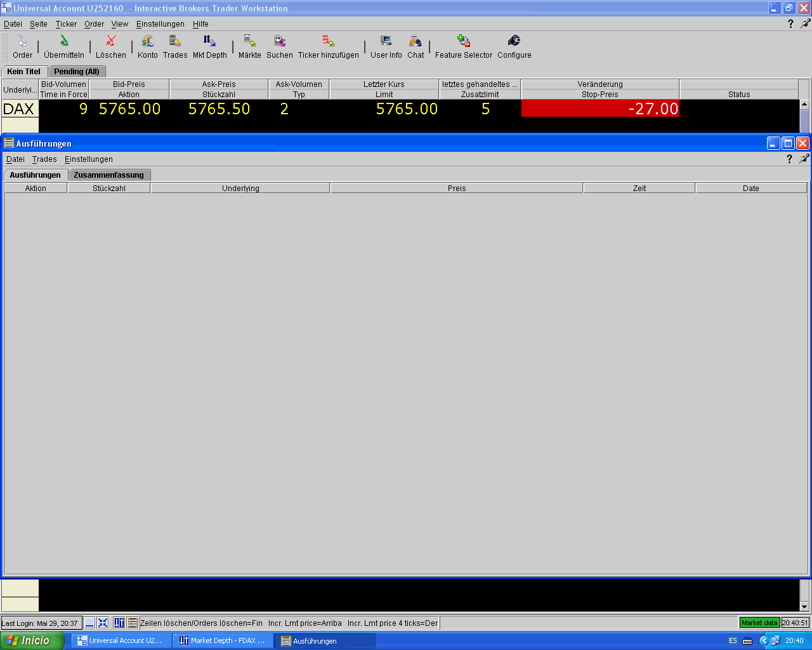Expand hidden tray icons with the arrow
Image resolution: width=812 pixels, height=650 pixels.
pos(764,640)
